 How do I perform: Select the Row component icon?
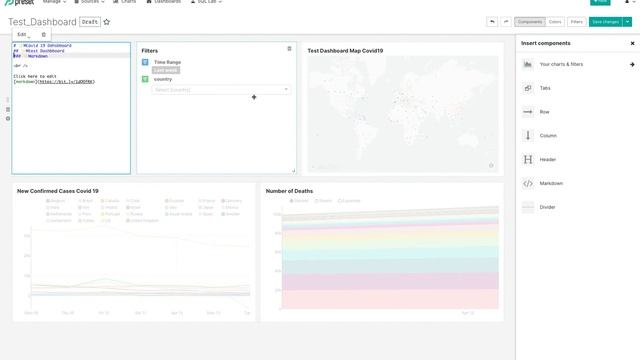tap(528, 112)
